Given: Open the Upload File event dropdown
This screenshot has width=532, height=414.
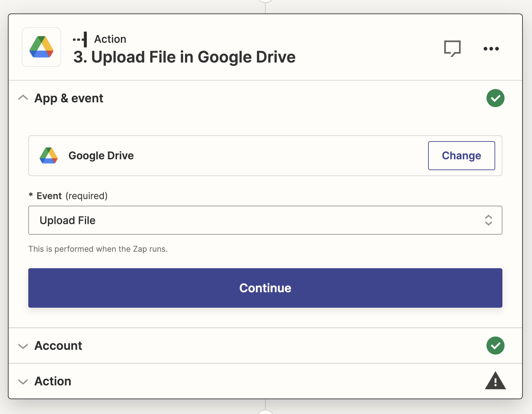Looking at the screenshot, I should pos(265,220).
